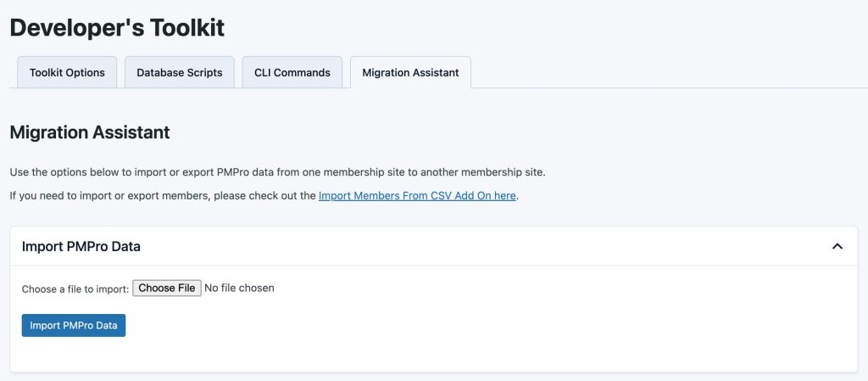The height and width of the screenshot is (381, 868).
Task: Click the Migration Assistant section heading
Action: 90,132
